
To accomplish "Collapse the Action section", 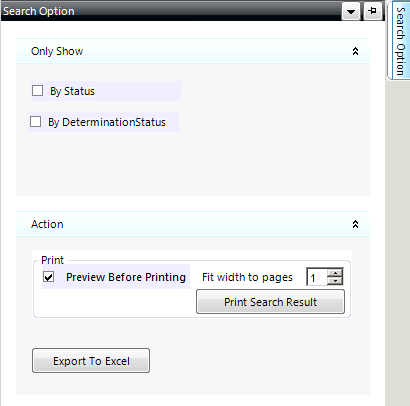I will (x=355, y=224).
